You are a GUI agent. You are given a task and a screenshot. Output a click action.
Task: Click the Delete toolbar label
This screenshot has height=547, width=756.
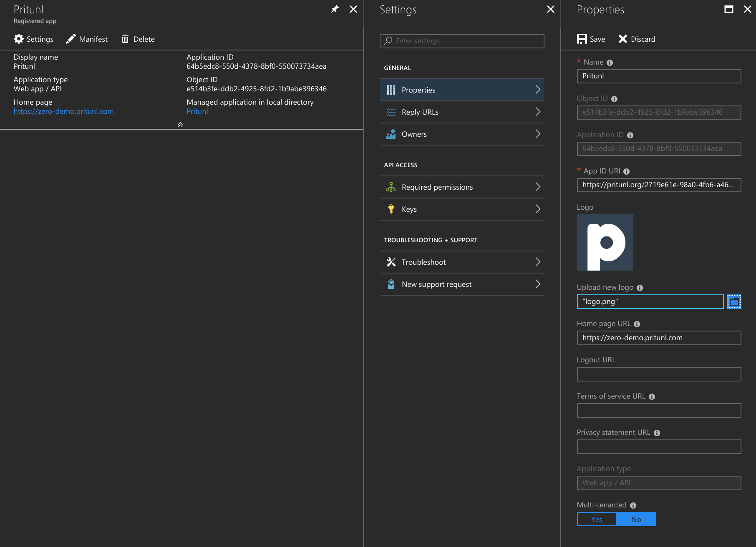point(144,39)
